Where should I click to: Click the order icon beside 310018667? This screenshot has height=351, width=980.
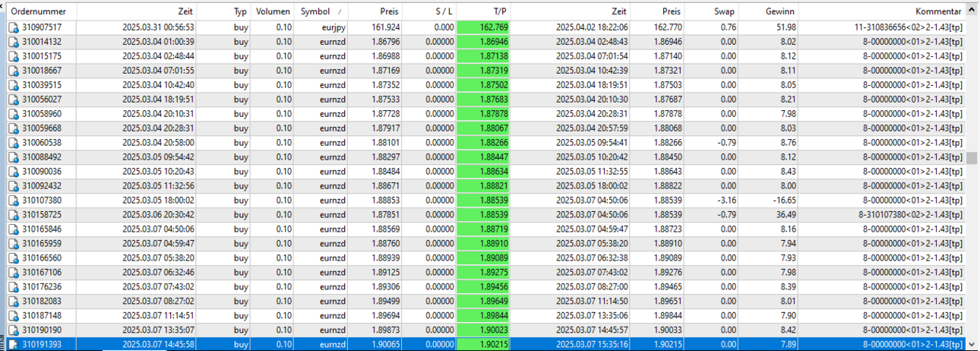coord(13,71)
